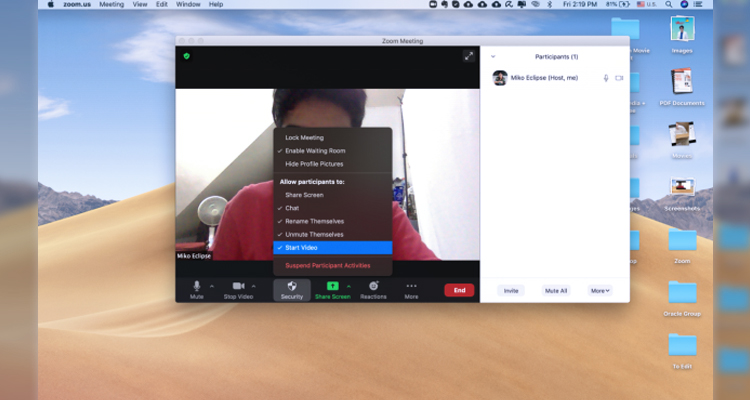
Task: Click the Siri icon in menu bar
Action: pos(684,4)
